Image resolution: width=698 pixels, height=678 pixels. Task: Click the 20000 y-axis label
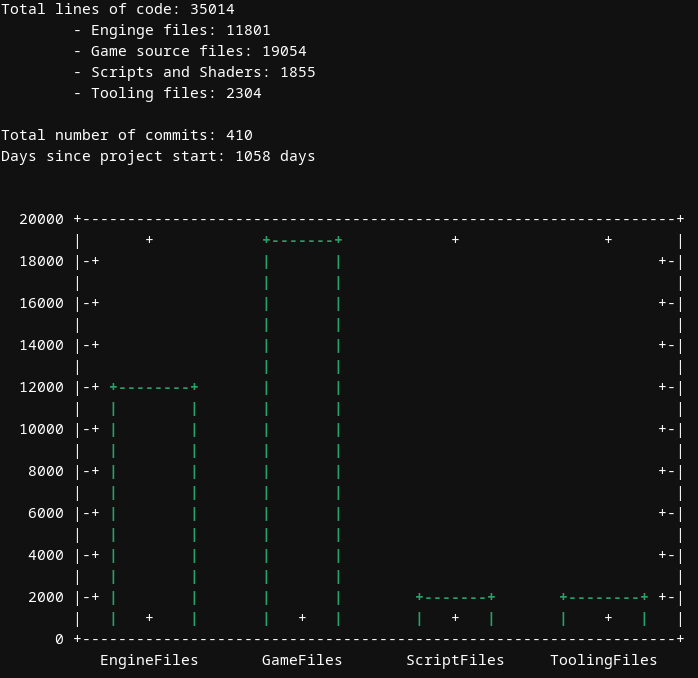pos(41,219)
